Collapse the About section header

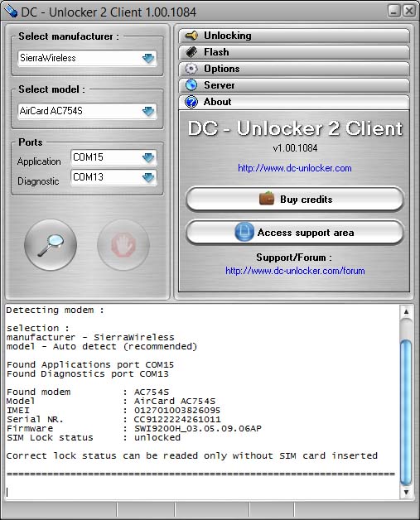(294, 102)
